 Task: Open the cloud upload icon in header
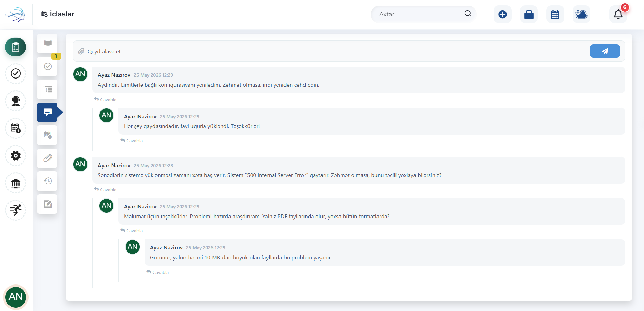click(582, 14)
